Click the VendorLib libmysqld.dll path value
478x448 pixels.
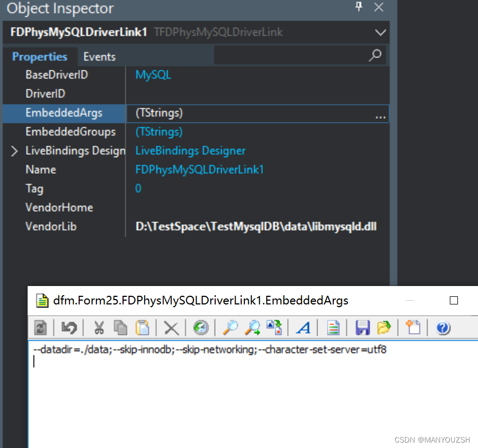coord(256,226)
